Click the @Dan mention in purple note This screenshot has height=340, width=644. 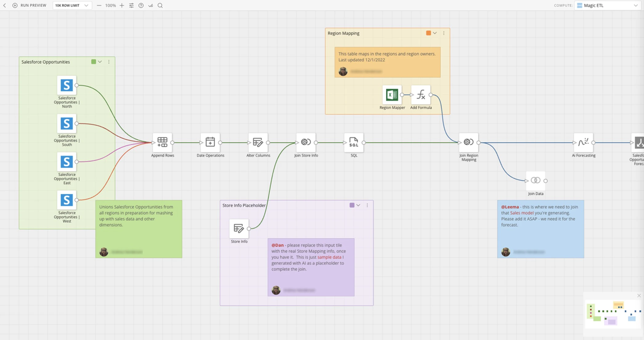coord(277,245)
